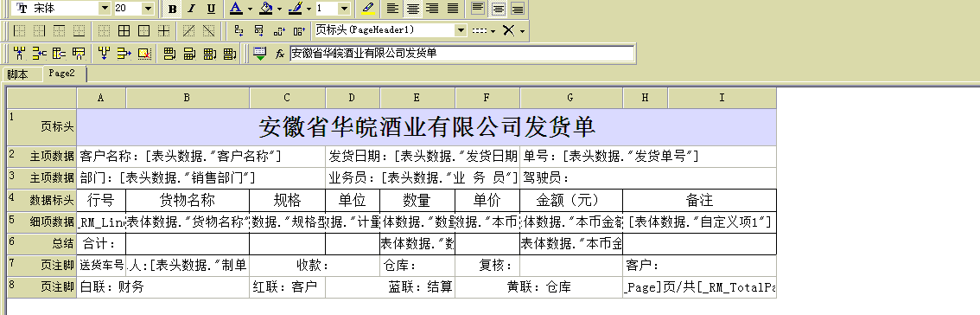The image size is (980, 315).
Task: Click the yellow highlighter icon
Action: 369,9
